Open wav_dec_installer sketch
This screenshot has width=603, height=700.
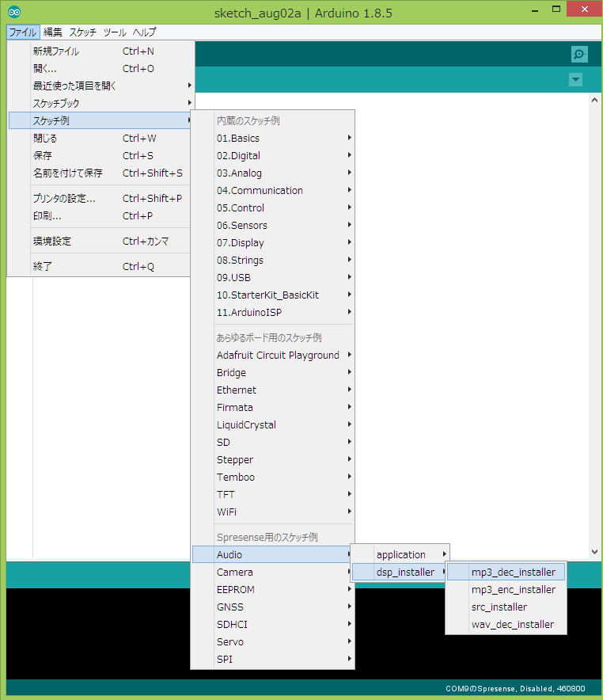[506, 625]
